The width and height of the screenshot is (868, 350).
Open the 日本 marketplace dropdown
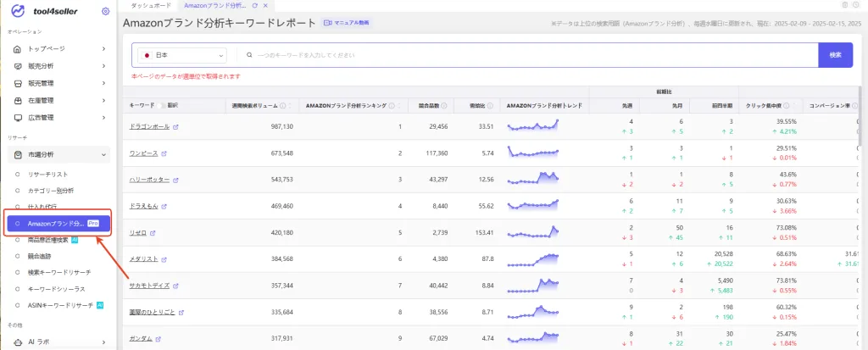point(182,55)
